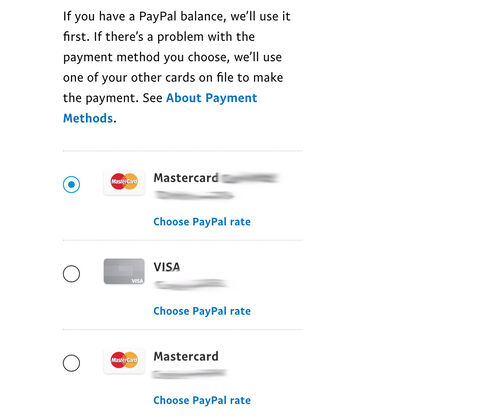Select the VISA radio button

[71, 274]
